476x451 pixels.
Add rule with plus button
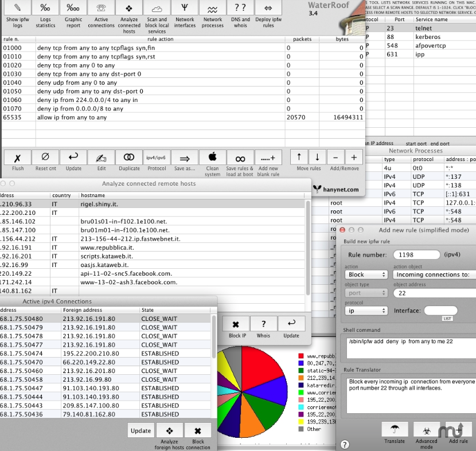[x=354, y=158]
